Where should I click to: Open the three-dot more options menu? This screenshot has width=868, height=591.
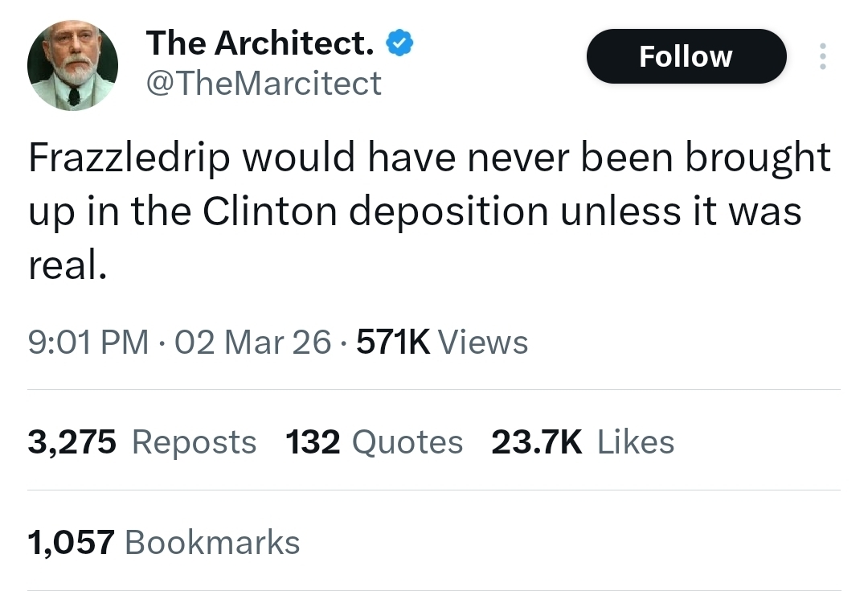point(821,56)
